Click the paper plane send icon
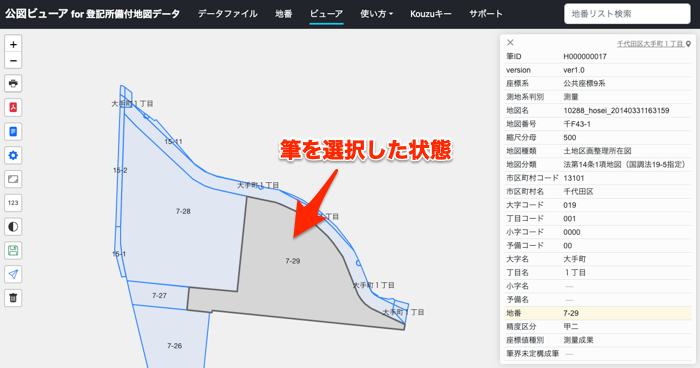This screenshot has height=368, width=700. [13, 274]
